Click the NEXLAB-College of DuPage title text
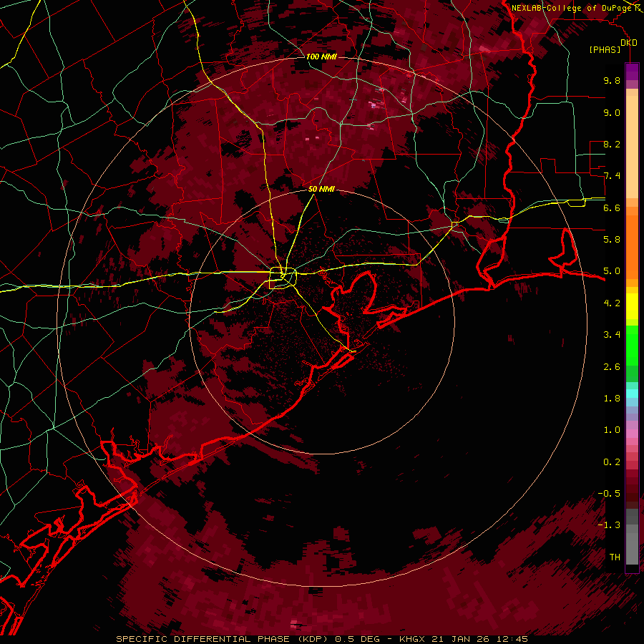This screenshot has height=644, width=644. point(571,8)
